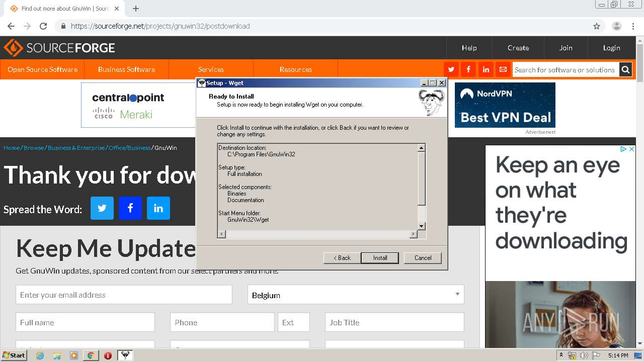
Task: Reload the current page
Action: (43, 26)
